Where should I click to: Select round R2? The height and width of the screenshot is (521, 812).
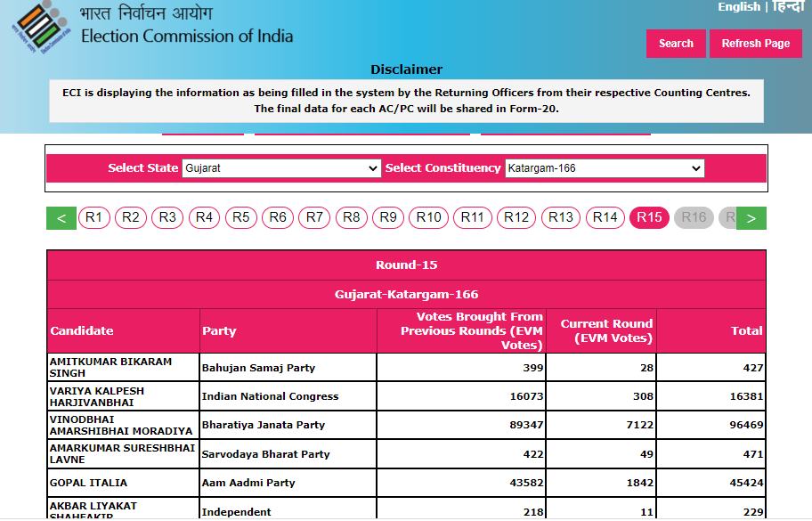131,217
